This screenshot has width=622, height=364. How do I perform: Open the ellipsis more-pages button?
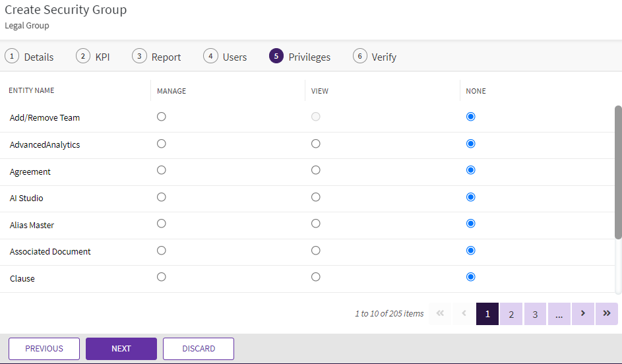pos(559,315)
